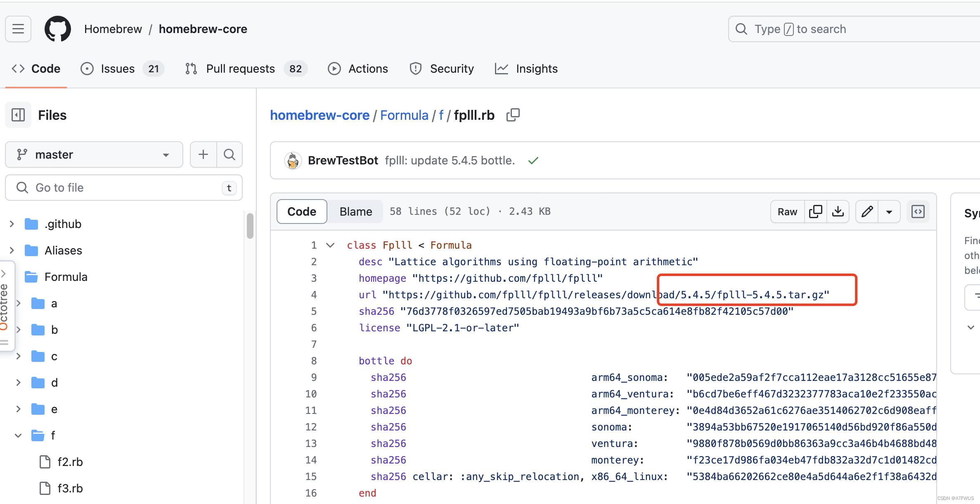Add new file with plus icon
The image size is (980, 504).
(x=203, y=155)
